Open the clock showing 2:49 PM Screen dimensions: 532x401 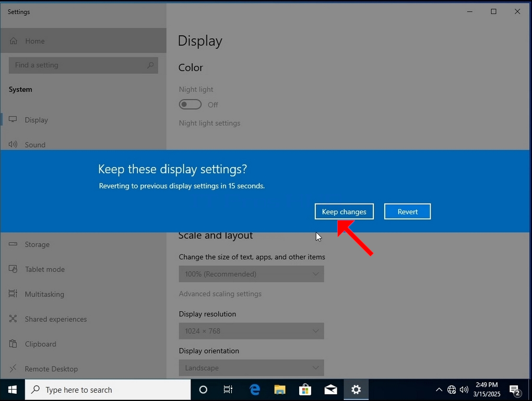point(487,390)
